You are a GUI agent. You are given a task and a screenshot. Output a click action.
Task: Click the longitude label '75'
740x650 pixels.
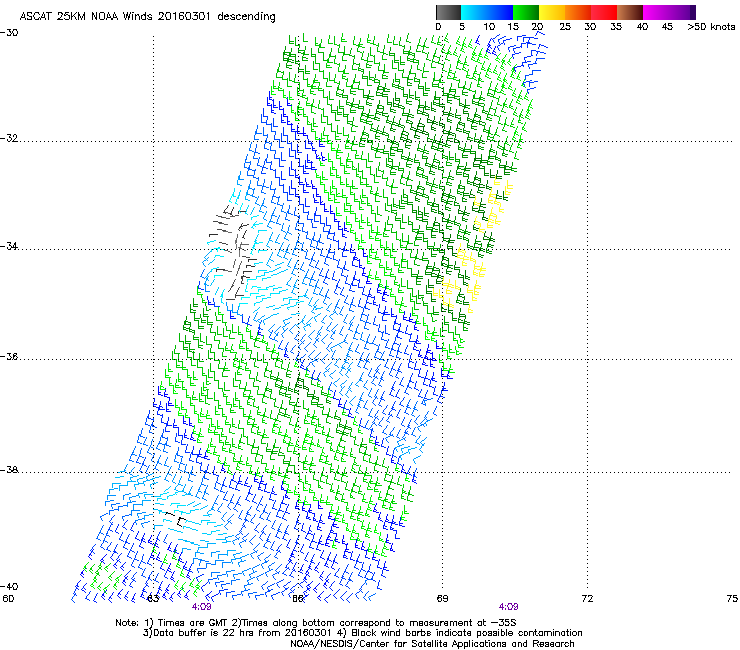coord(732,599)
